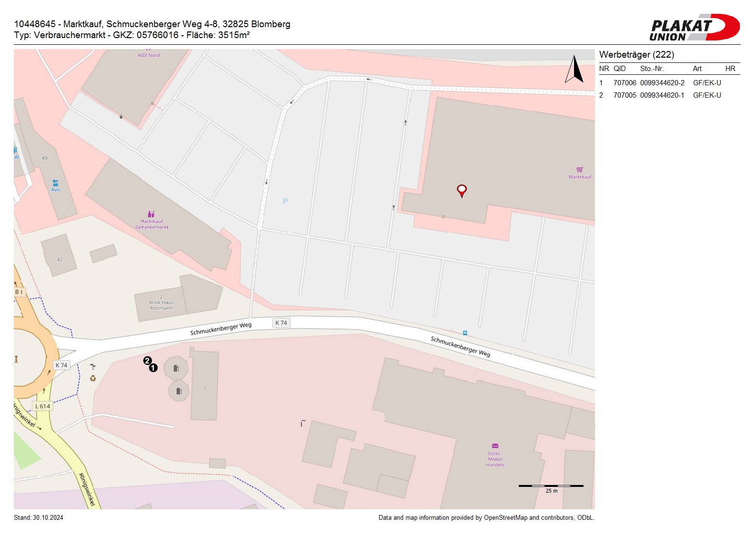
Task: Select table row with QID 707005
Action: click(669, 95)
